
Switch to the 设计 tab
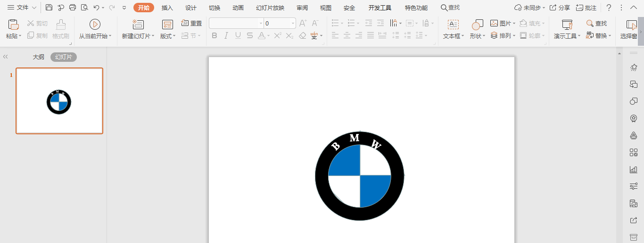click(x=191, y=8)
